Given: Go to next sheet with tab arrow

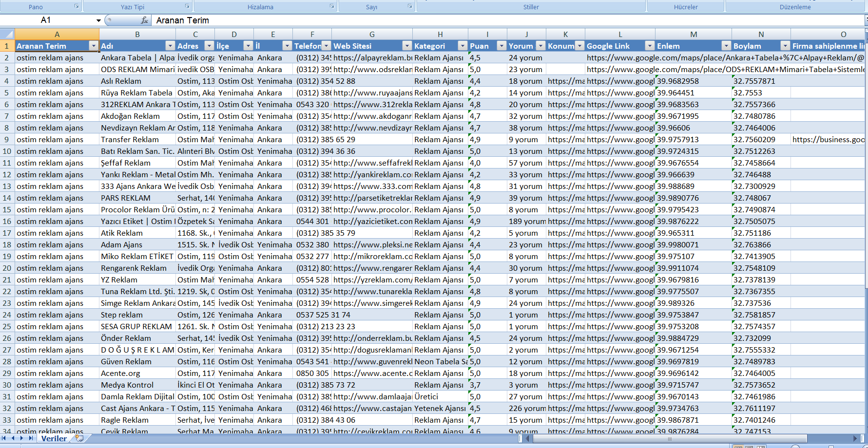Looking at the screenshot, I should pos(22,438).
